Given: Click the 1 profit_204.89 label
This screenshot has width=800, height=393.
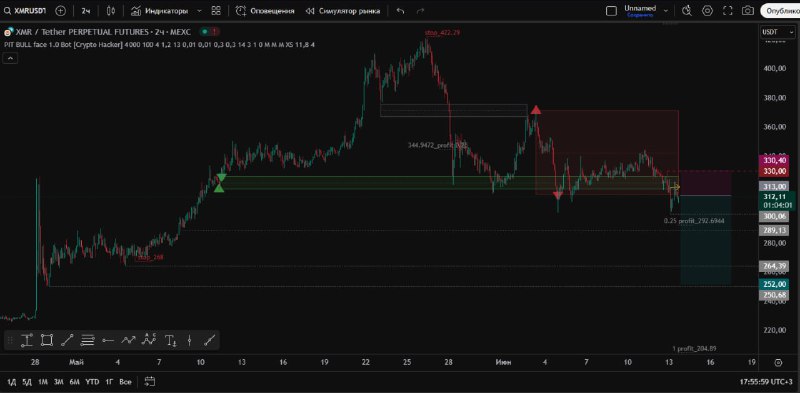Looking at the screenshot, I should (694, 349).
